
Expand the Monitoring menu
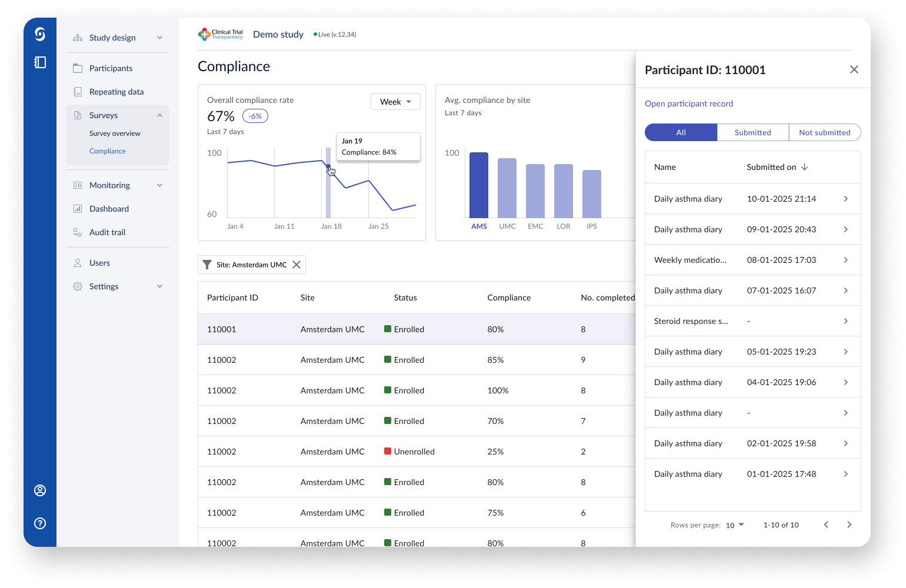pos(159,185)
